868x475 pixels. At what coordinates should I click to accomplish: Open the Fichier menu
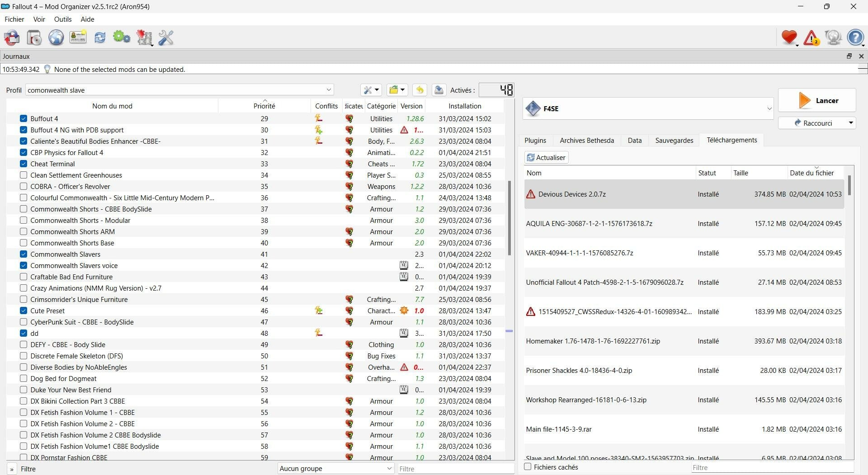click(x=14, y=19)
